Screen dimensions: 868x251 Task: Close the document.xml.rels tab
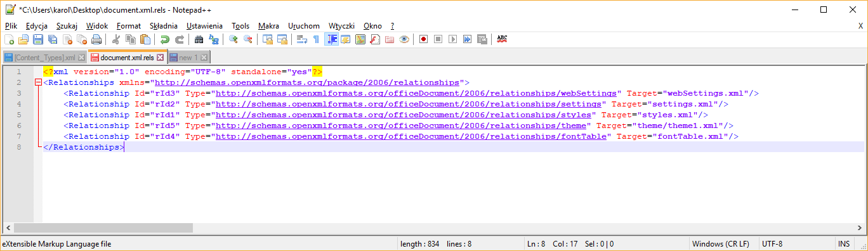pyautogui.click(x=161, y=58)
